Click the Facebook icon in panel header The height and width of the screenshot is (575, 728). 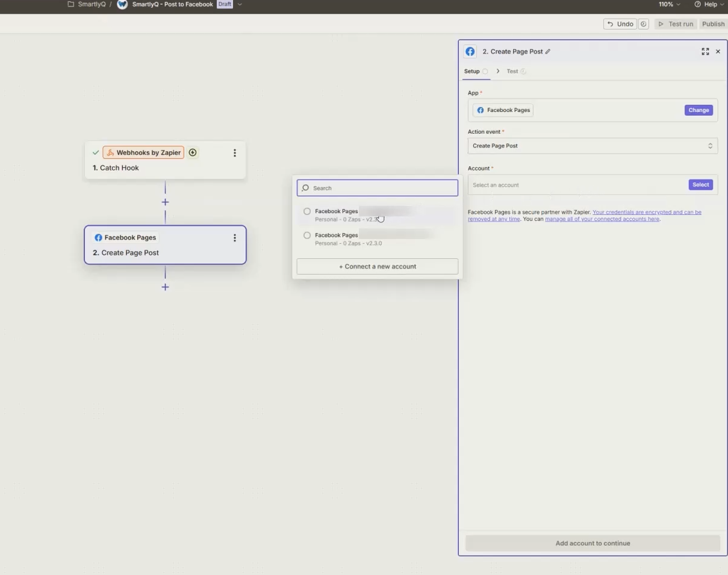pyautogui.click(x=470, y=52)
